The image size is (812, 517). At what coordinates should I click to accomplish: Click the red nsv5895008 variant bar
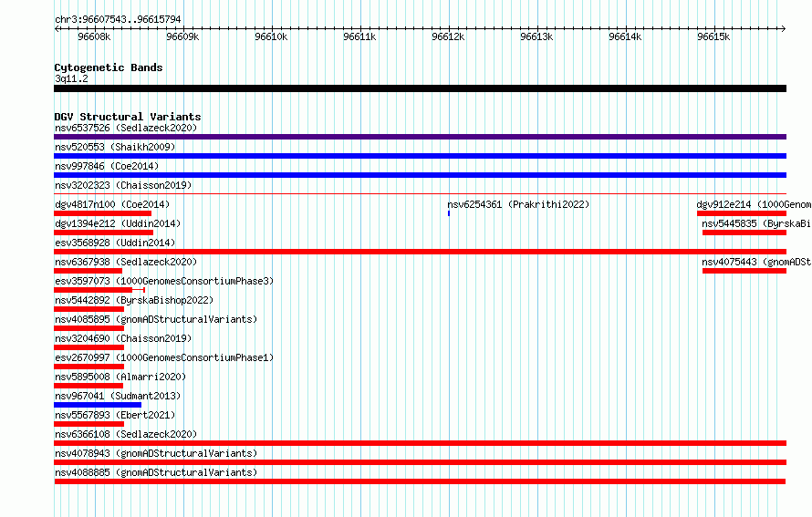(x=88, y=386)
